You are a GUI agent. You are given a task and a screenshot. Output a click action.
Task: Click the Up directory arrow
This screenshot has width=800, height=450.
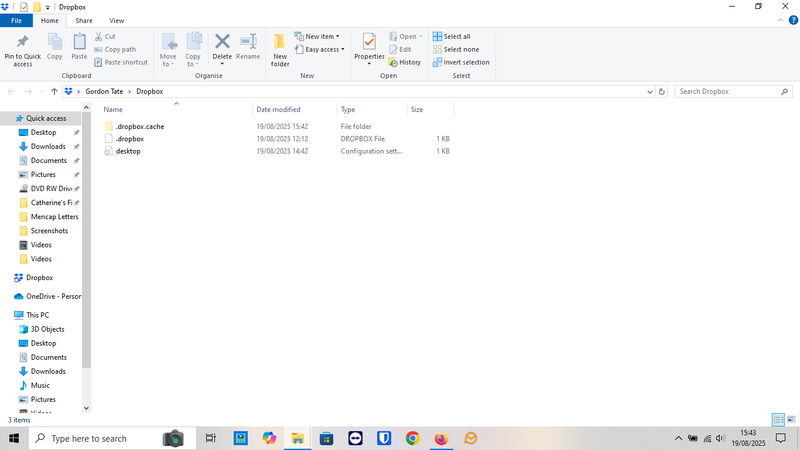(x=54, y=92)
